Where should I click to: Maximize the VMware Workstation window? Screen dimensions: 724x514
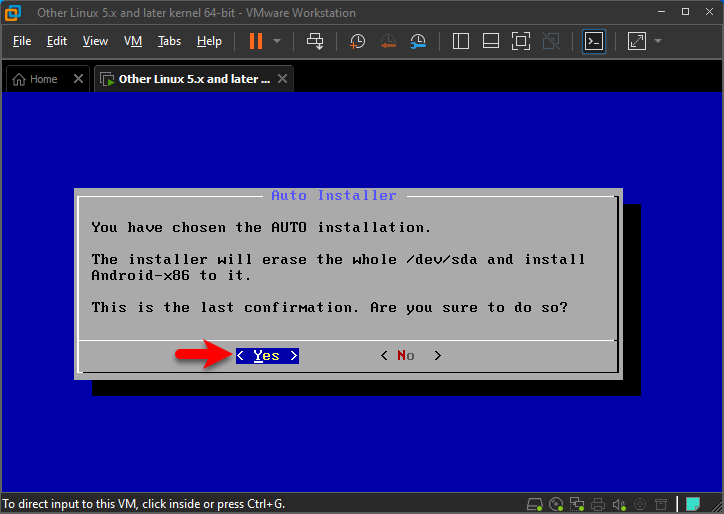[686, 12]
